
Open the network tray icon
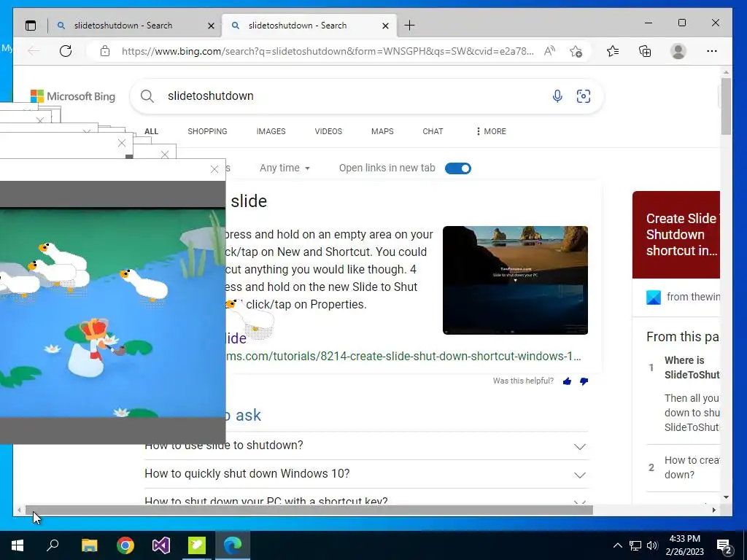pyautogui.click(x=635, y=545)
